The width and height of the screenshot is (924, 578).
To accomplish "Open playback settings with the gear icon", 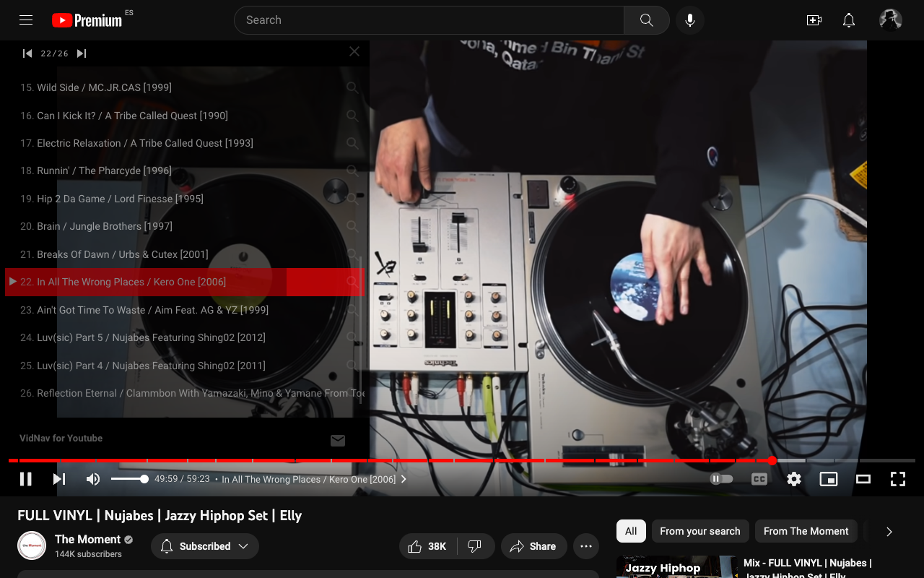I will pyautogui.click(x=793, y=478).
